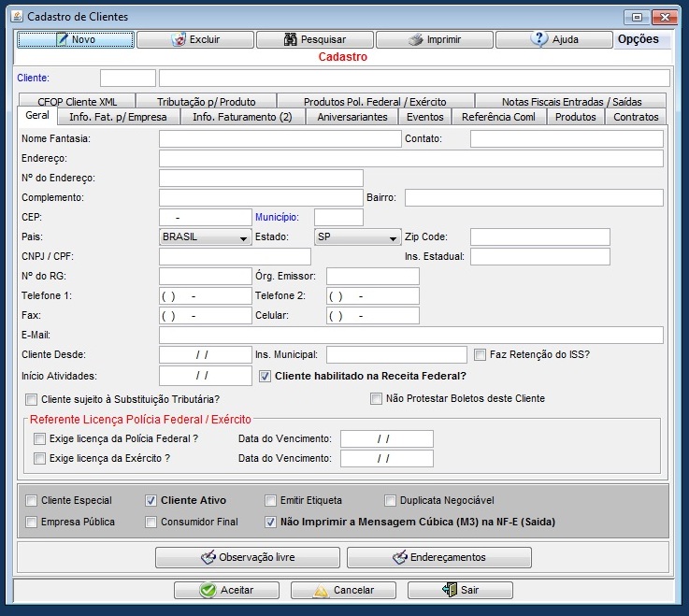Click the Município link label
The width and height of the screenshot is (689, 616).
tap(277, 217)
